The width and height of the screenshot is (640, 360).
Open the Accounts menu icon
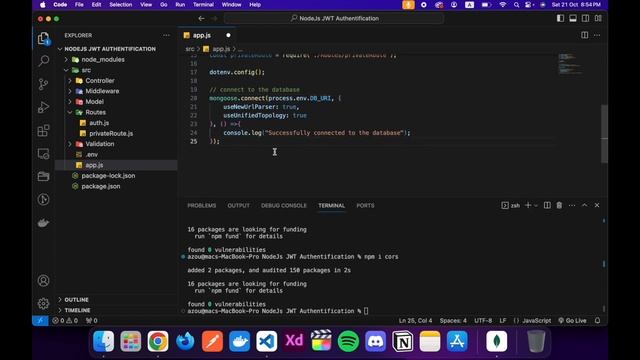(43, 281)
